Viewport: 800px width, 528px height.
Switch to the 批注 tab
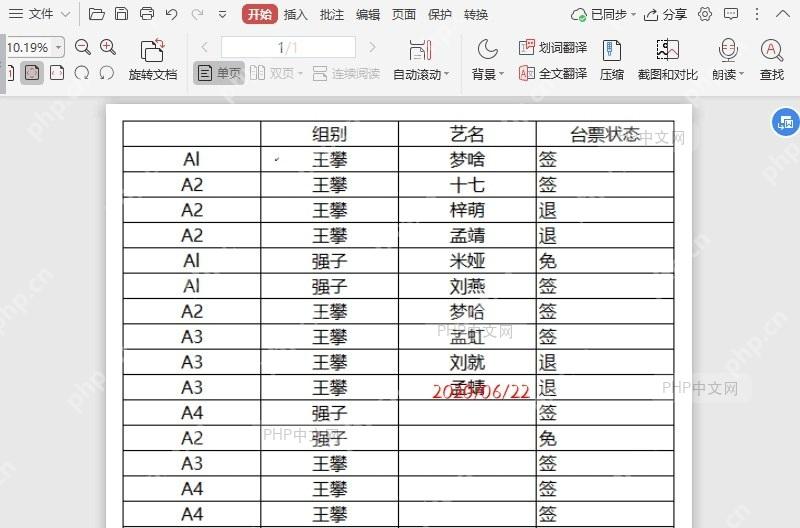pyautogui.click(x=332, y=15)
